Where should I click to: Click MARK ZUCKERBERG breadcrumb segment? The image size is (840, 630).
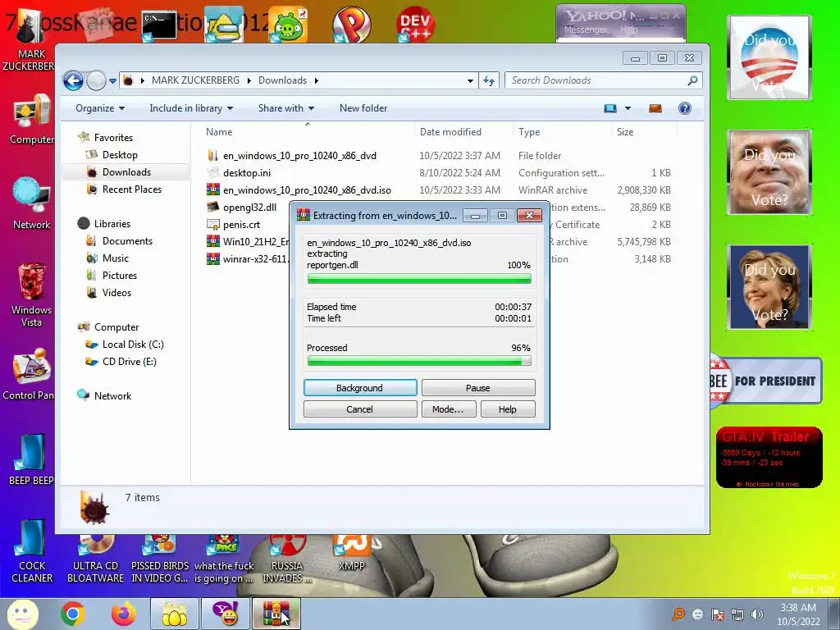point(195,80)
